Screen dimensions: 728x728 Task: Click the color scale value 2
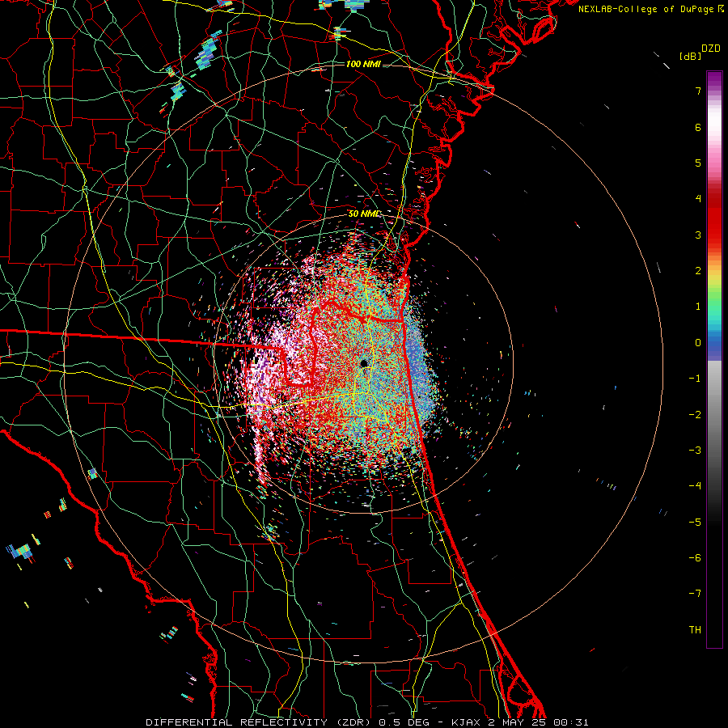(698, 271)
